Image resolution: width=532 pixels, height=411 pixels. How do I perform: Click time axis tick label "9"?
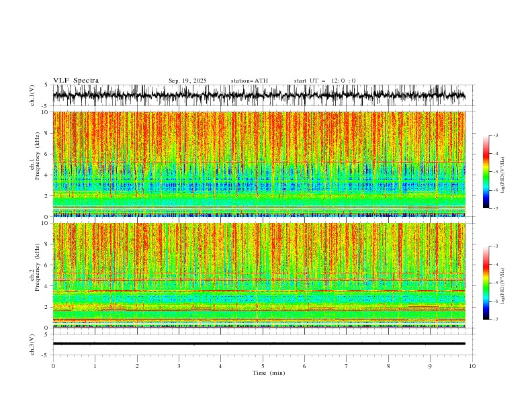coord(430,366)
